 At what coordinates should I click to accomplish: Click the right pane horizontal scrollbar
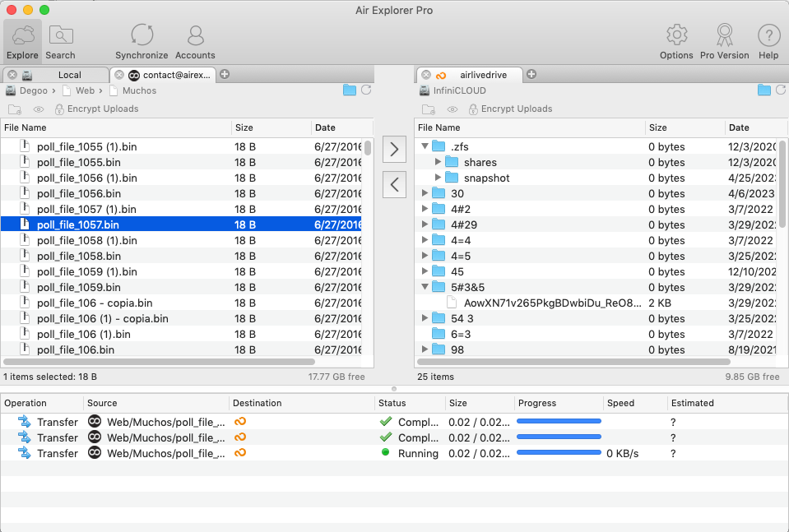573,362
